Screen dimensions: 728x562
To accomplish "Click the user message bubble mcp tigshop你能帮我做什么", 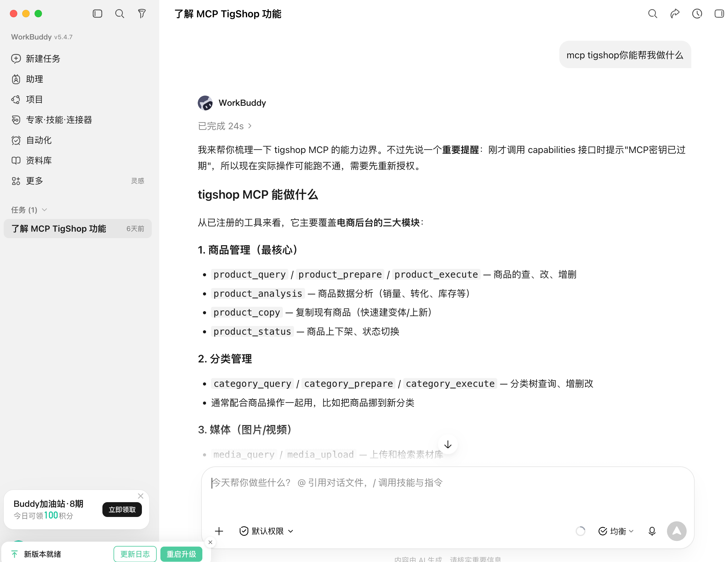I will pyautogui.click(x=625, y=55).
